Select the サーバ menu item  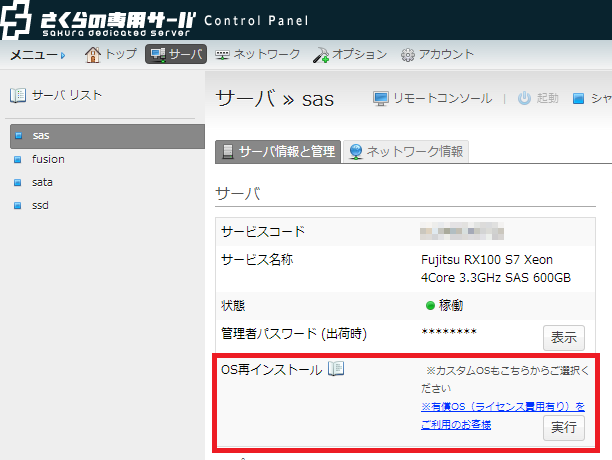(x=176, y=54)
